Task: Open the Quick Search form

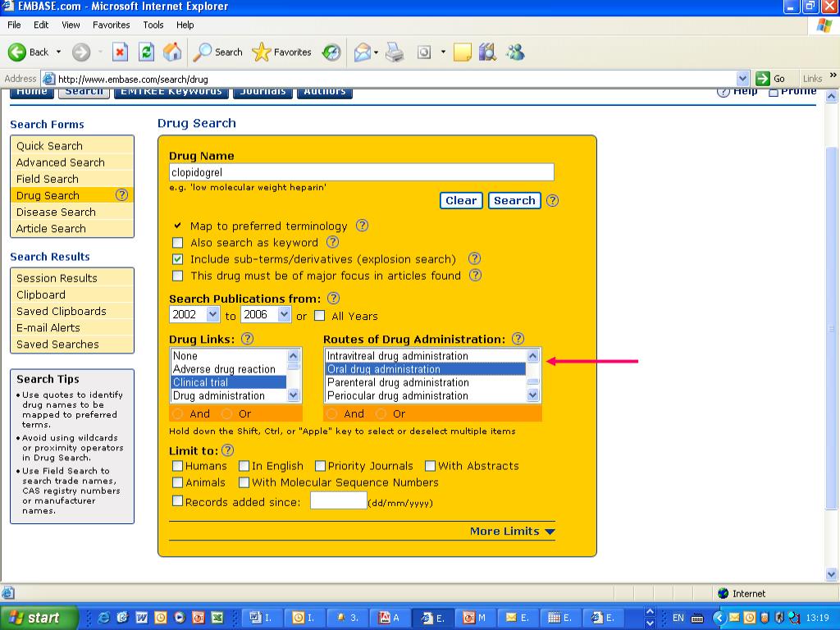Action: 72,146
